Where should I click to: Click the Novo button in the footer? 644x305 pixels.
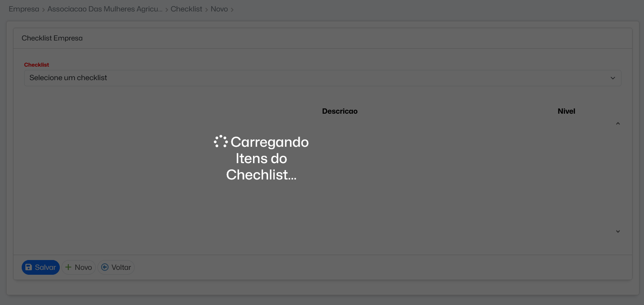[x=79, y=267]
